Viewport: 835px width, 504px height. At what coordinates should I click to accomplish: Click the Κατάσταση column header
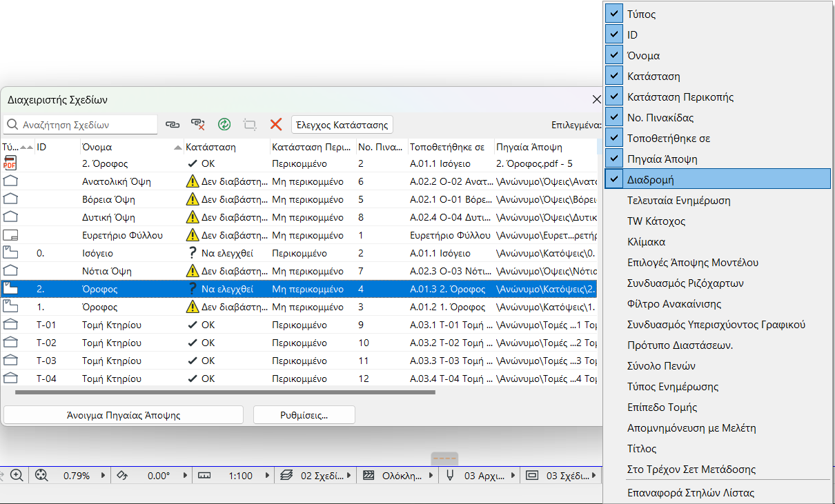pos(227,147)
